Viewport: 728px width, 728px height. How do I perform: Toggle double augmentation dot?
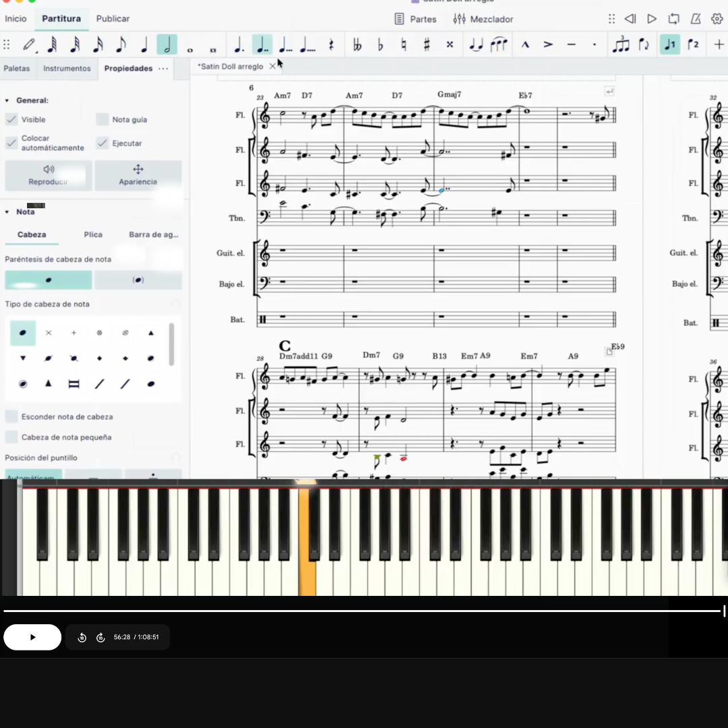coord(262,44)
